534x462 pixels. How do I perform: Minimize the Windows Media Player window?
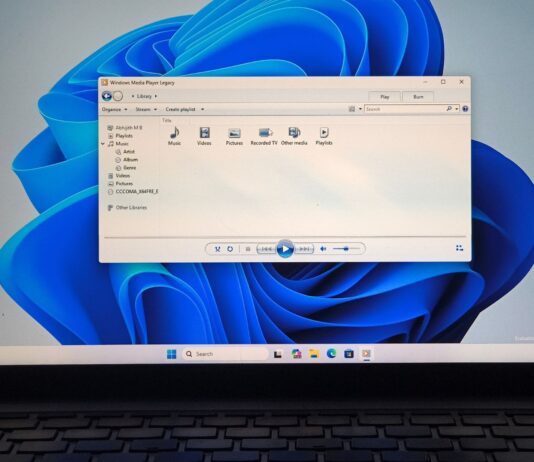coord(425,82)
